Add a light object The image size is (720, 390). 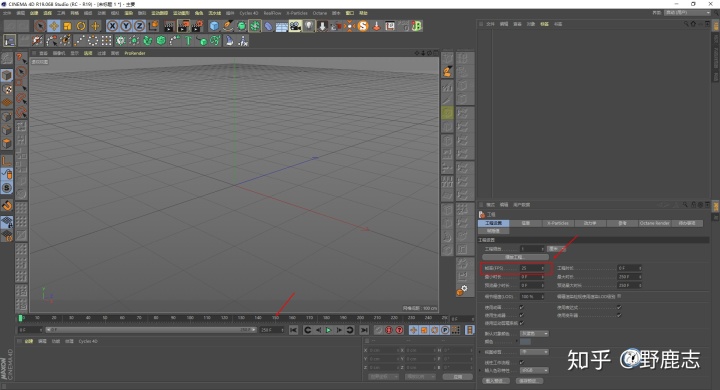click(x=309, y=26)
